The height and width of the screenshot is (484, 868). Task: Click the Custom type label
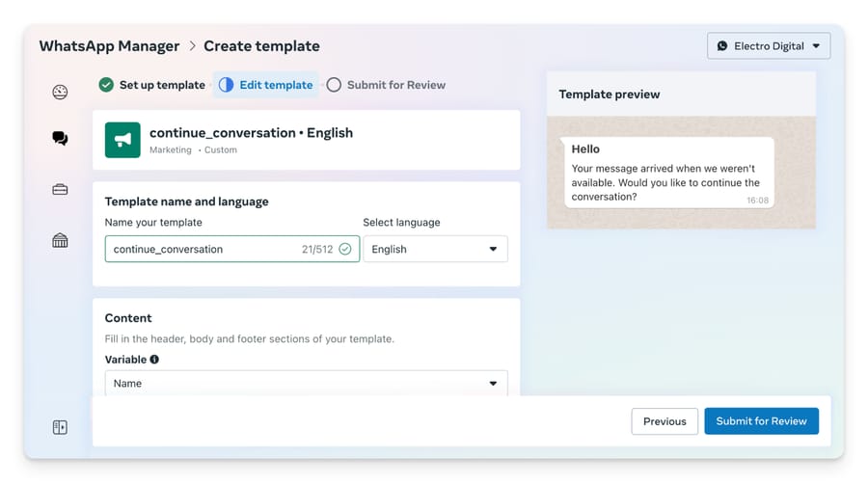[220, 149]
